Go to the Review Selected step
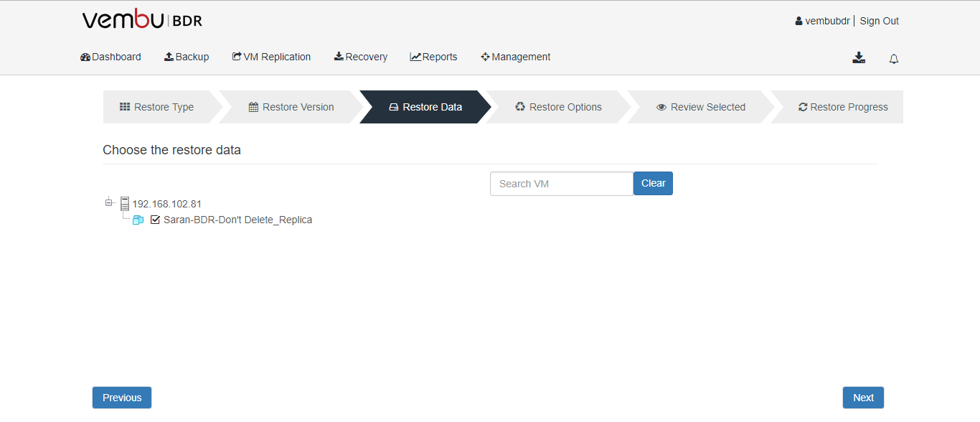 coord(701,107)
